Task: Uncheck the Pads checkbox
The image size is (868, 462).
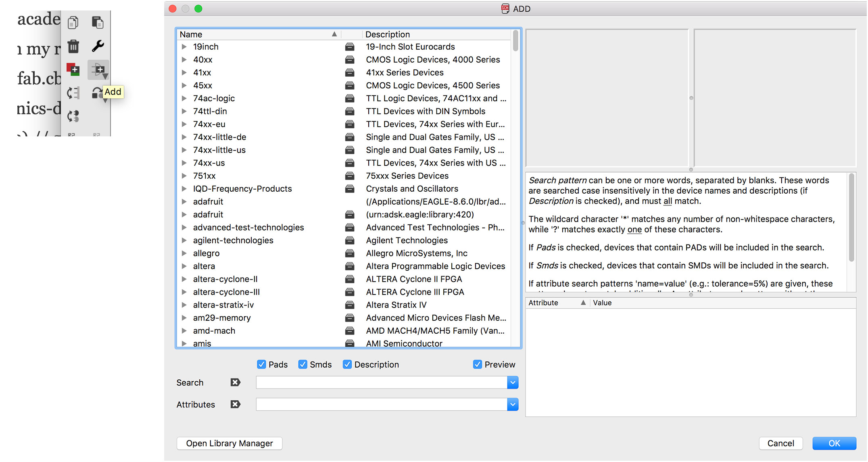Action: pyautogui.click(x=262, y=364)
